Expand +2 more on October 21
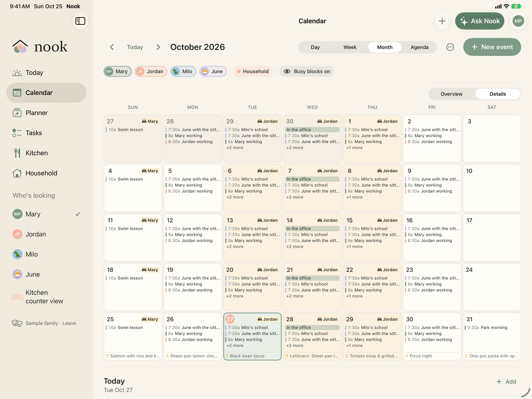Image resolution: width=532 pixels, height=399 pixels. (x=295, y=296)
